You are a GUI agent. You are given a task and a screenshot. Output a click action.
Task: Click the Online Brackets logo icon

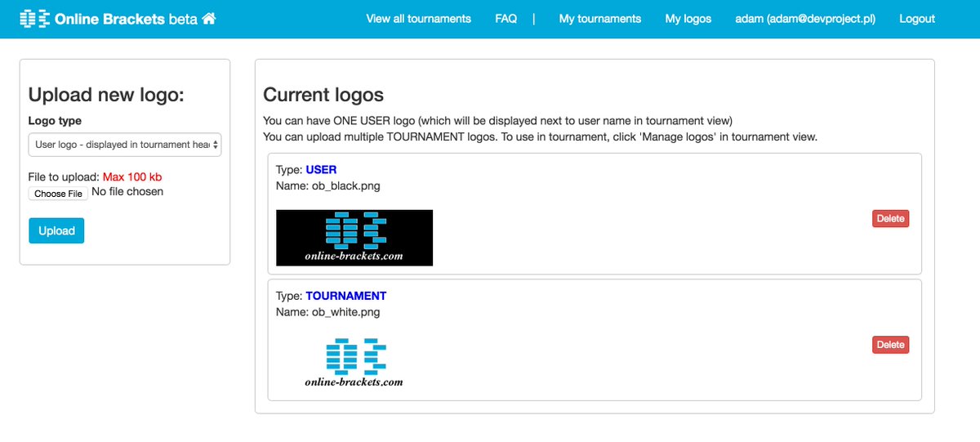tap(34, 18)
